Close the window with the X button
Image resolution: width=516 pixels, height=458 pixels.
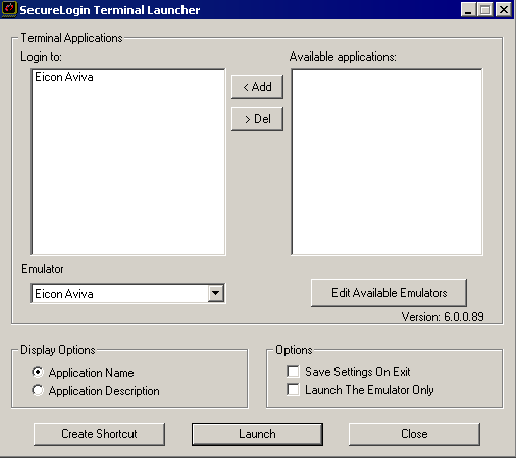[504, 9]
